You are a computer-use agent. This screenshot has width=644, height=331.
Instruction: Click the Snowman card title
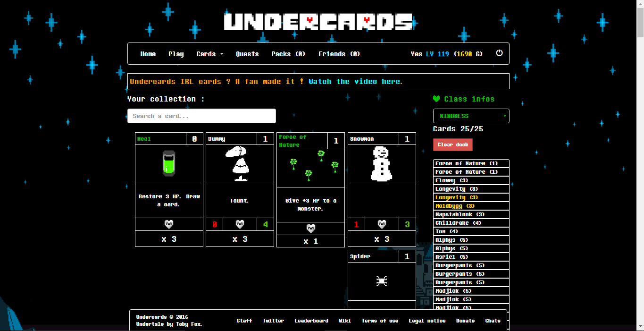[x=362, y=139]
